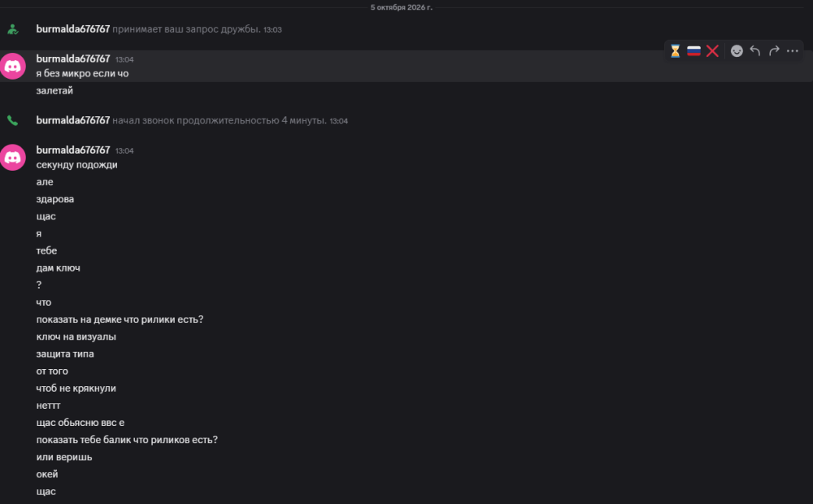
Task: Click the message "дам ключ"
Action: pyautogui.click(x=58, y=268)
